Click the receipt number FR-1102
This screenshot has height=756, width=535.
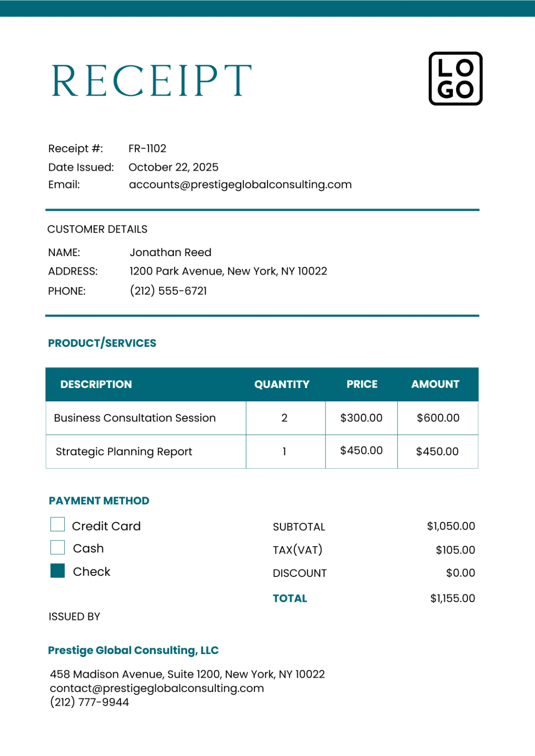click(x=147, y=149)
